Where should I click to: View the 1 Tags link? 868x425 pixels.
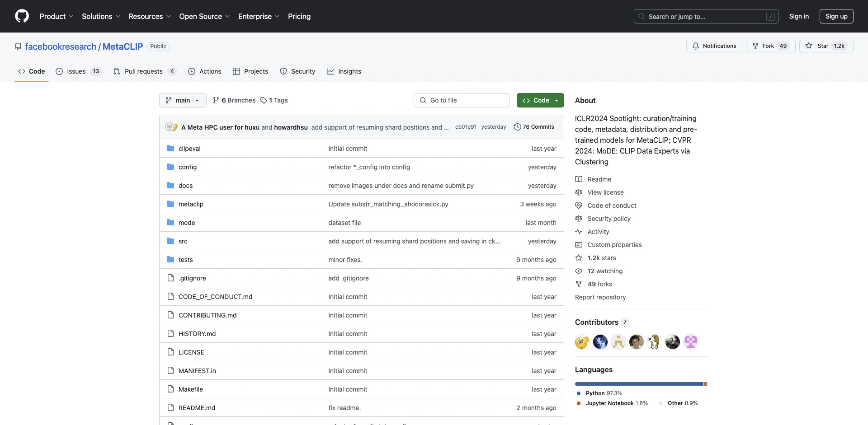274,100
